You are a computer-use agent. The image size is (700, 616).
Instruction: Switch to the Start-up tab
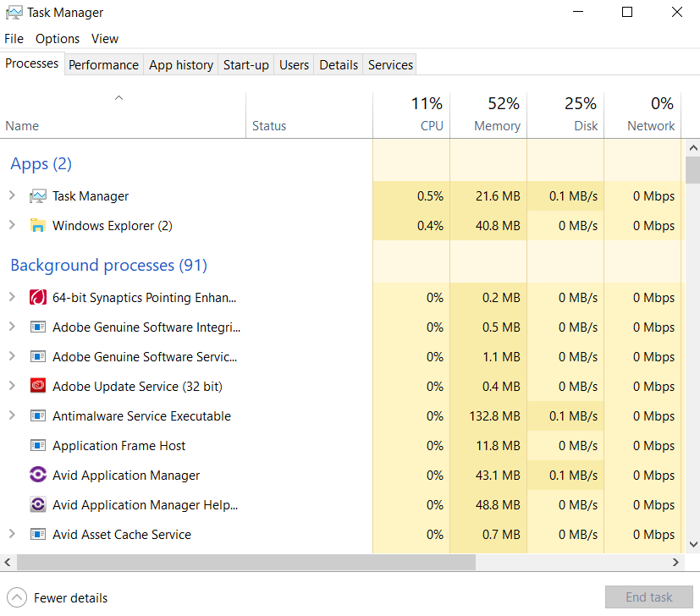click(x=246, y=65)
